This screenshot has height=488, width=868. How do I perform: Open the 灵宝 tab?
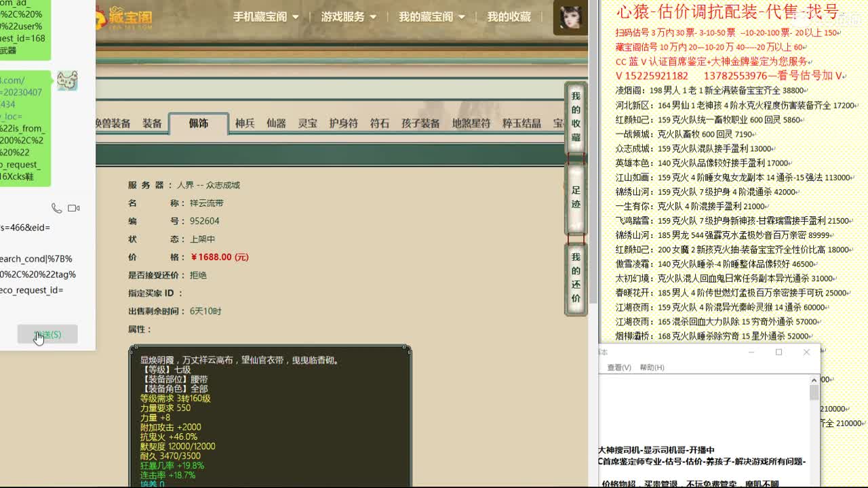pyautogui.click(x=307, y=123)
